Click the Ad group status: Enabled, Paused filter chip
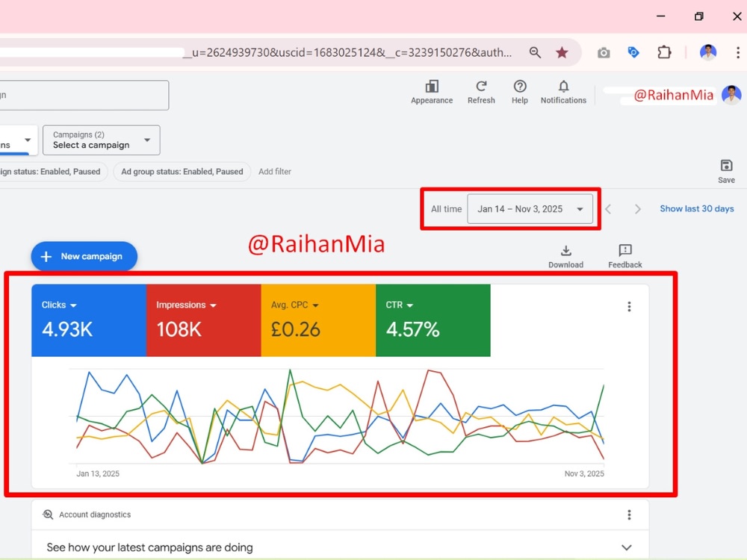This screenshot has height=560, width=747. point(182,172)
